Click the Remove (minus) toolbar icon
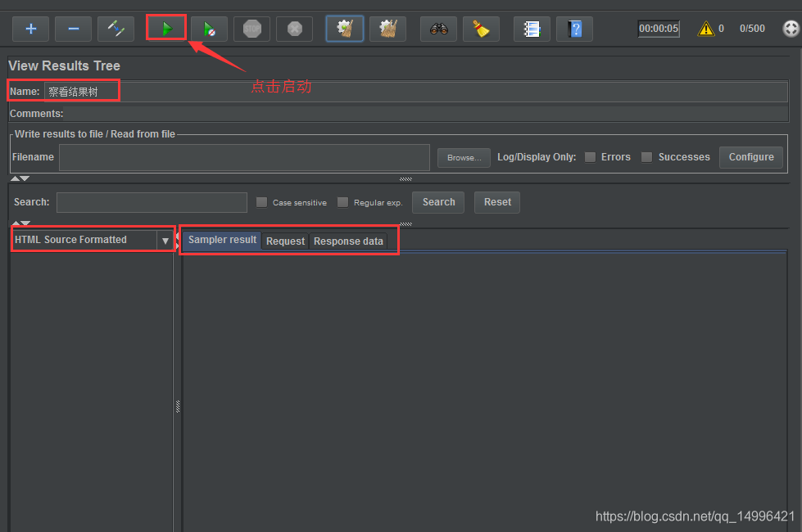The image size is (802, 532). coord(73,29)
